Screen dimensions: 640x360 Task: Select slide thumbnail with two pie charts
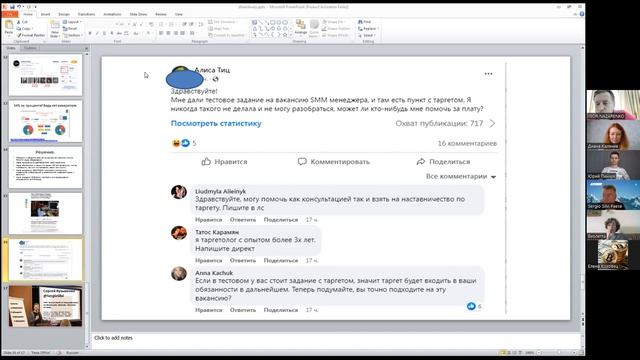[x=45, y=122]
